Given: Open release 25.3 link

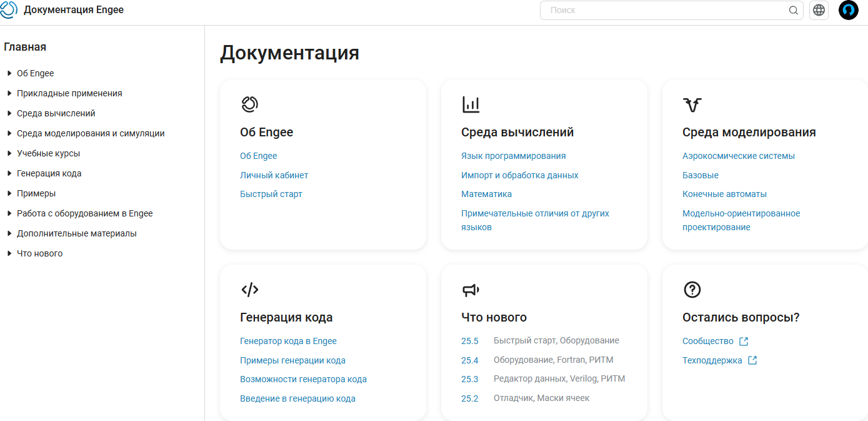Looking at the screenshot, I should click(x=470, y=379).
